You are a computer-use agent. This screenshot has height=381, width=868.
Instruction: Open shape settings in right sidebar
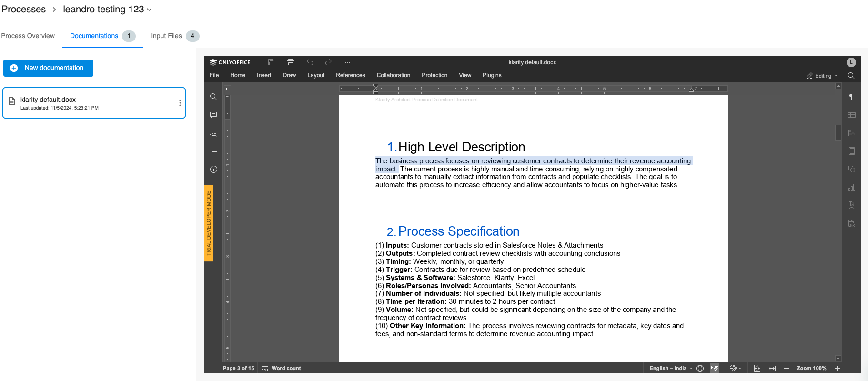(x=852, y=169)
